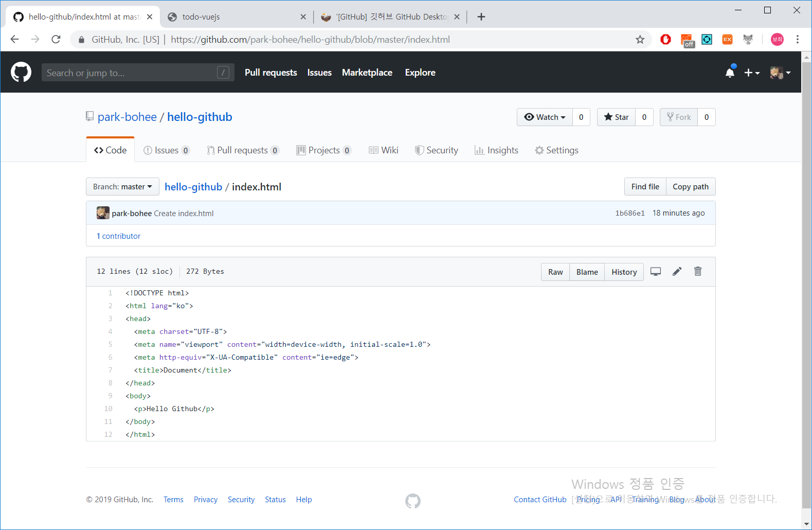Reload the page
The height and width of the screenshot is (530, 812).
[56, 40]
